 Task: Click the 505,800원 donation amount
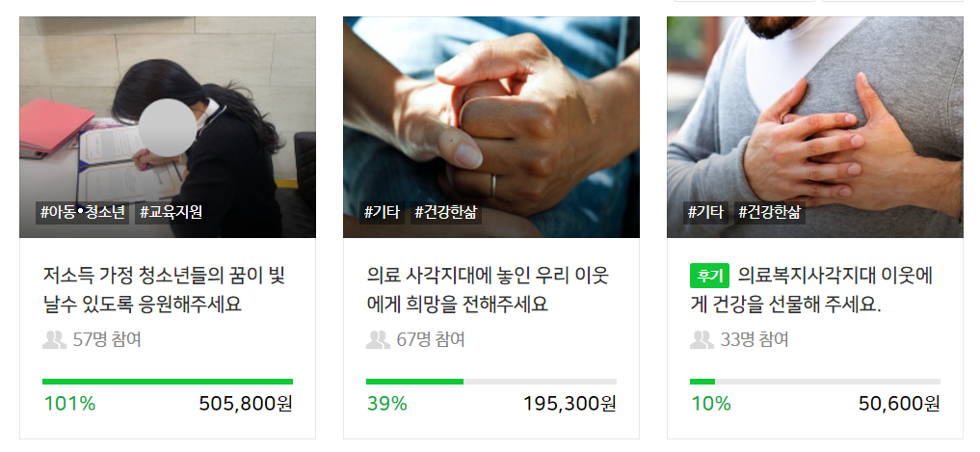pyautogui.click(x=246, y=404)
